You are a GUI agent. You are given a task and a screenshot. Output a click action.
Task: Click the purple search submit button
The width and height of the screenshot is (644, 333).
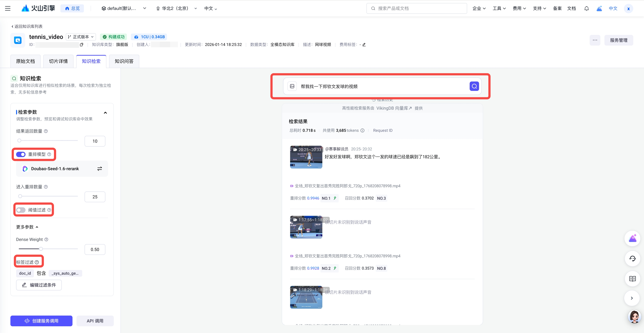[x=474, y=86]
